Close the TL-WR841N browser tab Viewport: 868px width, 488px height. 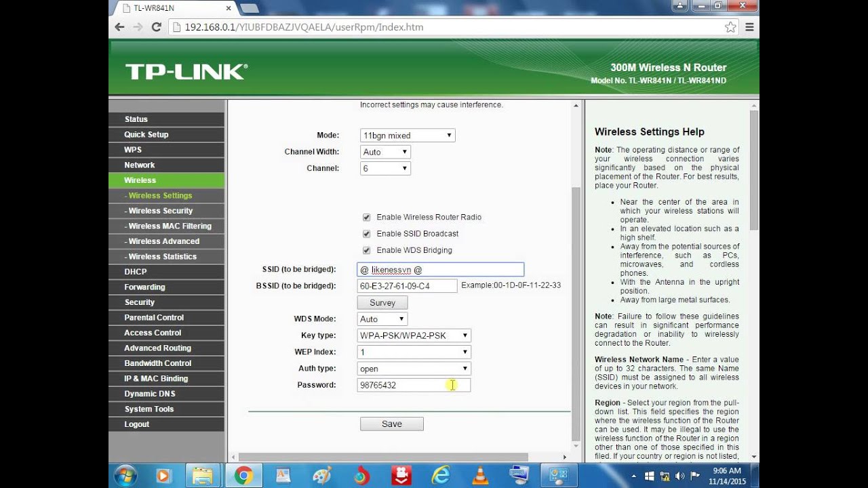229,8
